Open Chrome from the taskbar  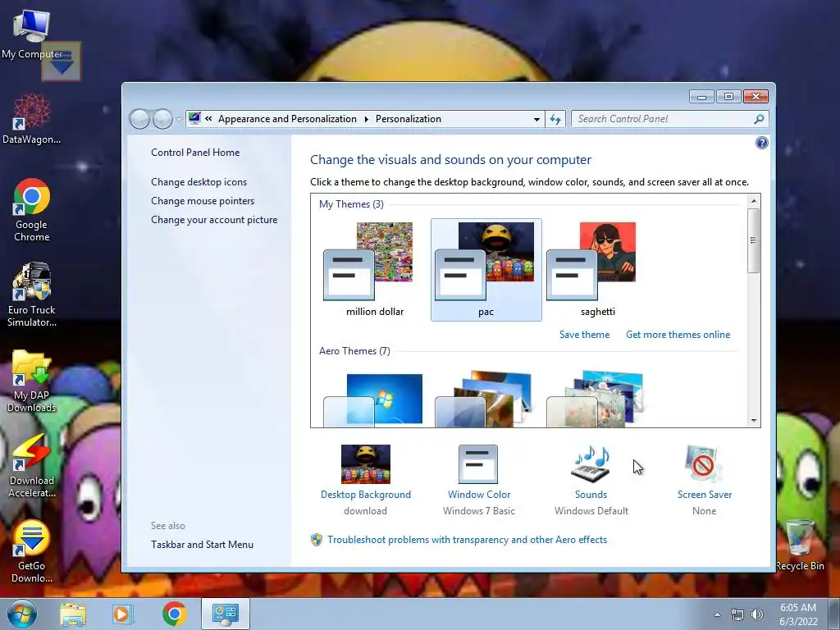pyautogui.click(x=174, y=614)
